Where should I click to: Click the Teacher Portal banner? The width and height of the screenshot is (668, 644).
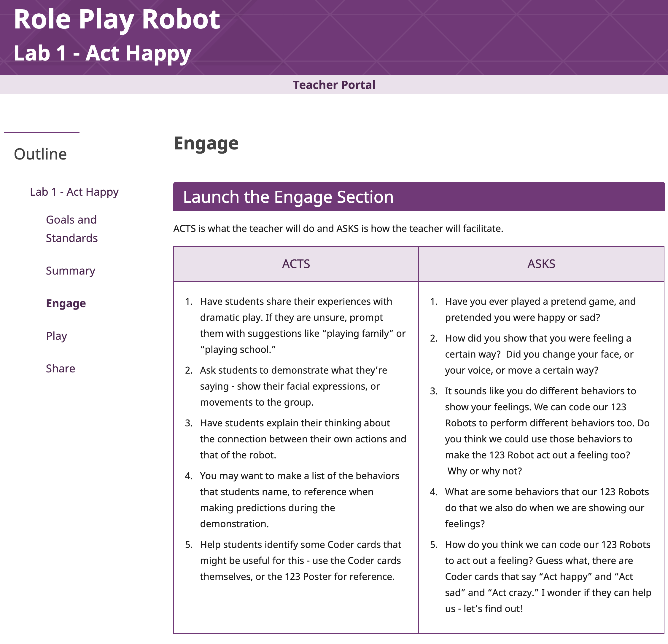pos(334,85)
